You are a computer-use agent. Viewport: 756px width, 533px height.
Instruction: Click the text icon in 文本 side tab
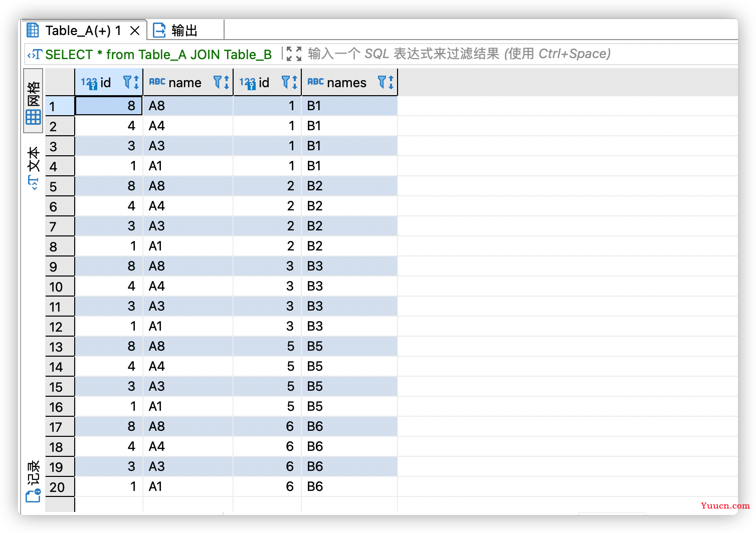(x=33, y=183)
